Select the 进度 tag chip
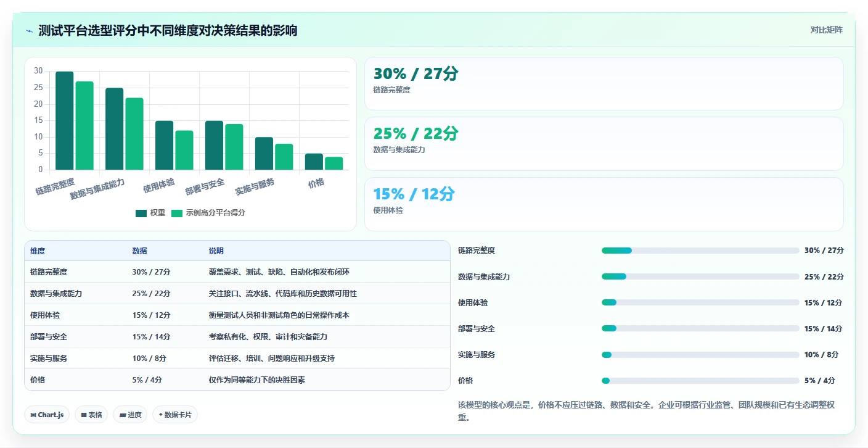Screen dimensions: 868x448 [130, 415]
